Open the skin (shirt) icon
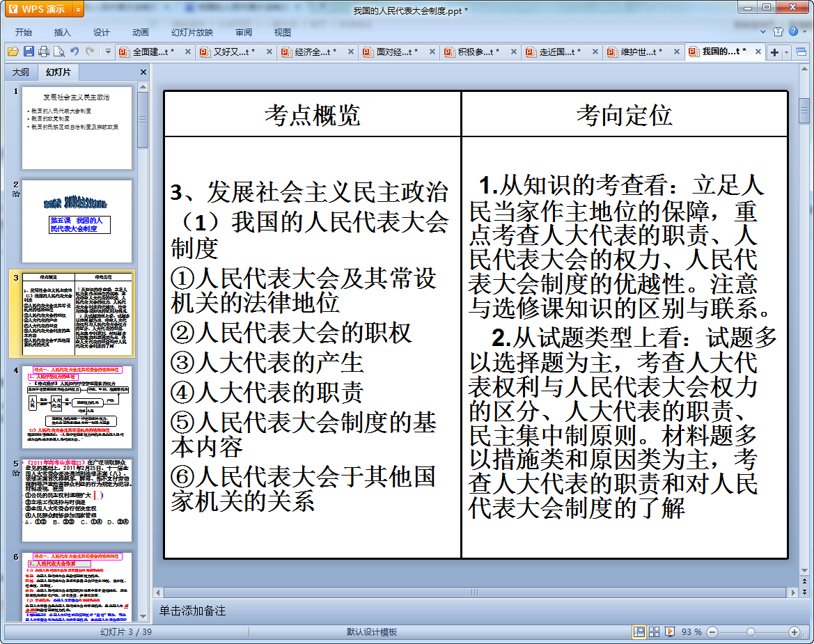This screenshot has height=644, width=814. pos(778,31)
